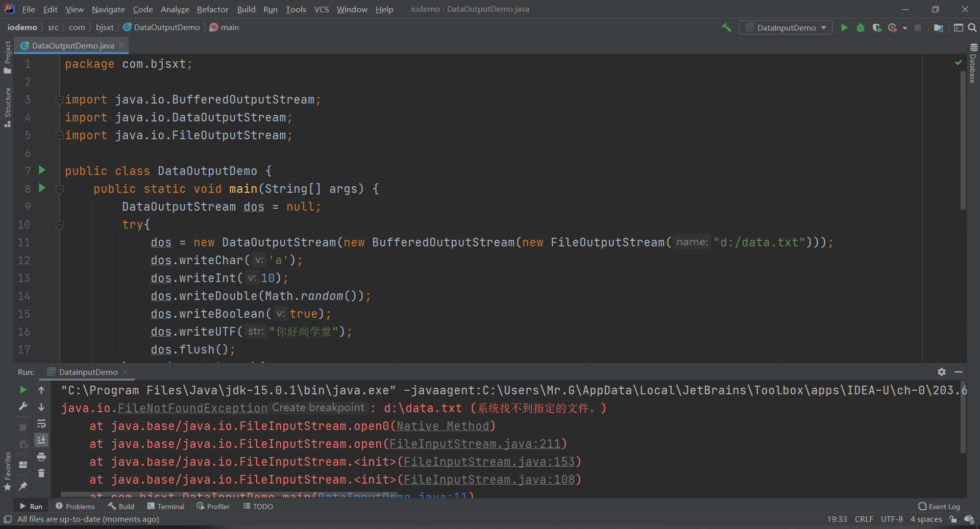
Task: Build the project with the hammer icon
Action: (726, 28)
